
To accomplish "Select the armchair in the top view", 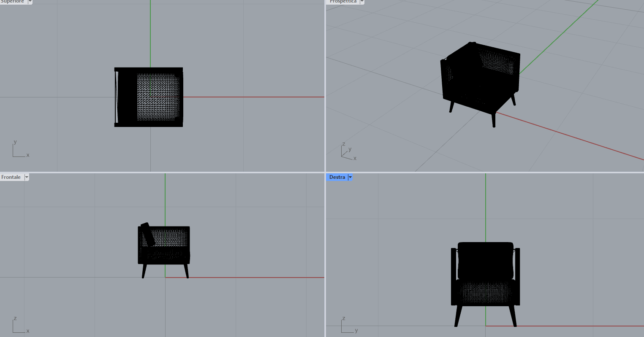I will tap(149, 97).
